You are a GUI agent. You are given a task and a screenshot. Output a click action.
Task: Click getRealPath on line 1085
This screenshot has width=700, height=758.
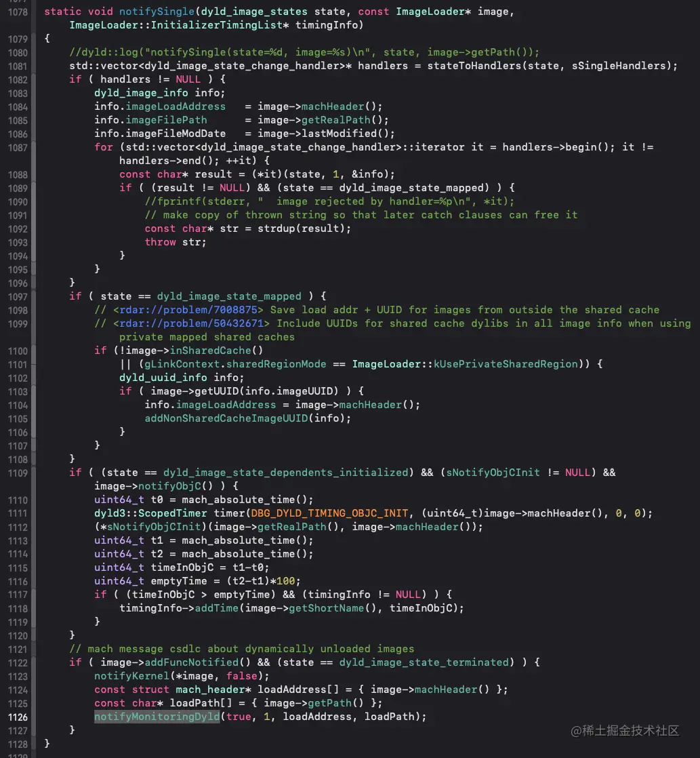click(335, 120)
